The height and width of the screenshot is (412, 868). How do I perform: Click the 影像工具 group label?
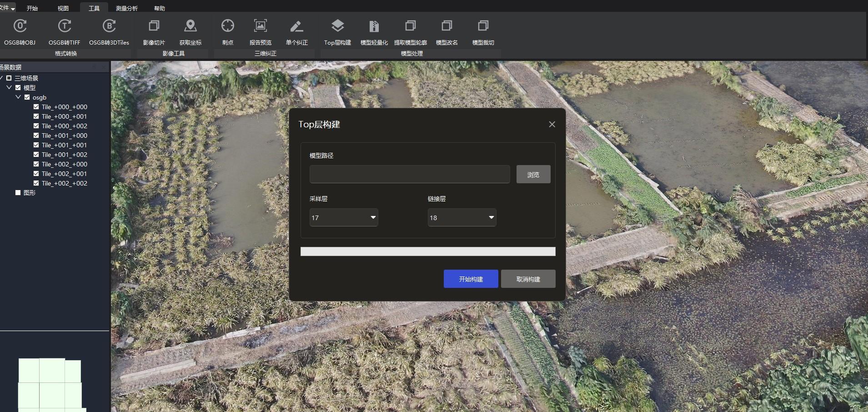tap(174, 53)
